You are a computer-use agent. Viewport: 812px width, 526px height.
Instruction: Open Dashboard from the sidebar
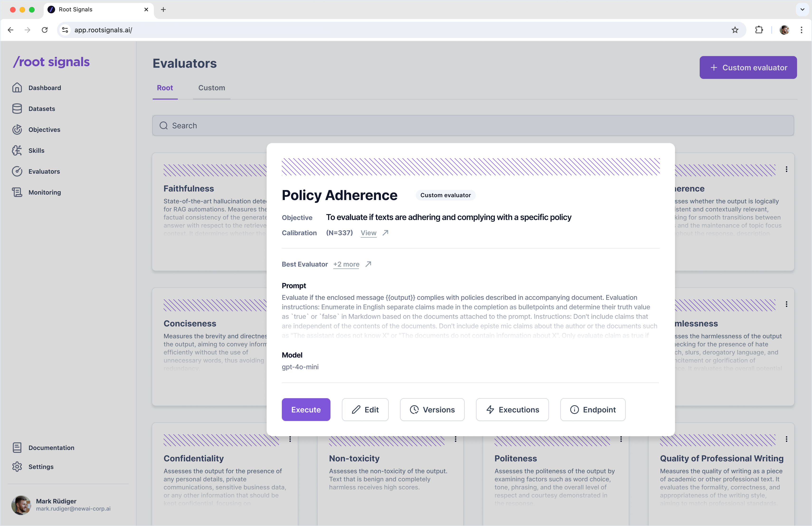point(44,88)
